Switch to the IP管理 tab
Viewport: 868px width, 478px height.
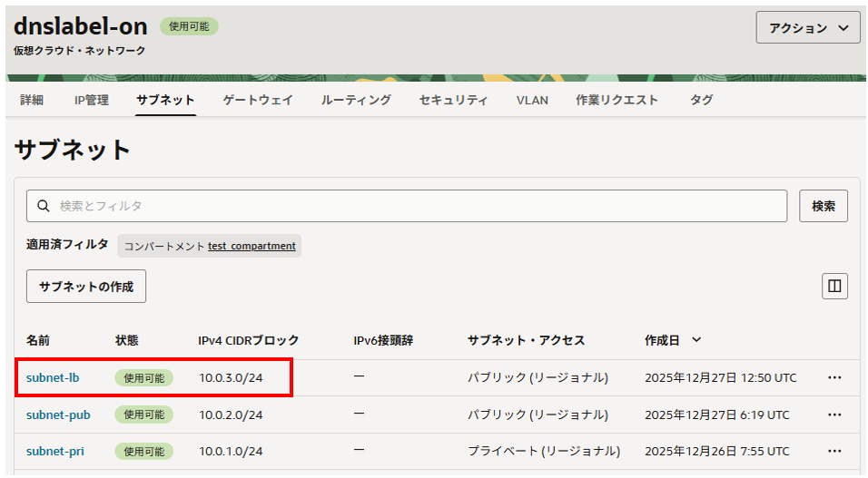click(x=92, y=100)
